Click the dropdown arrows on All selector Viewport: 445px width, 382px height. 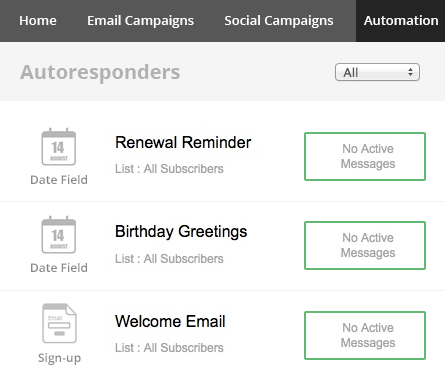point(410,72)
